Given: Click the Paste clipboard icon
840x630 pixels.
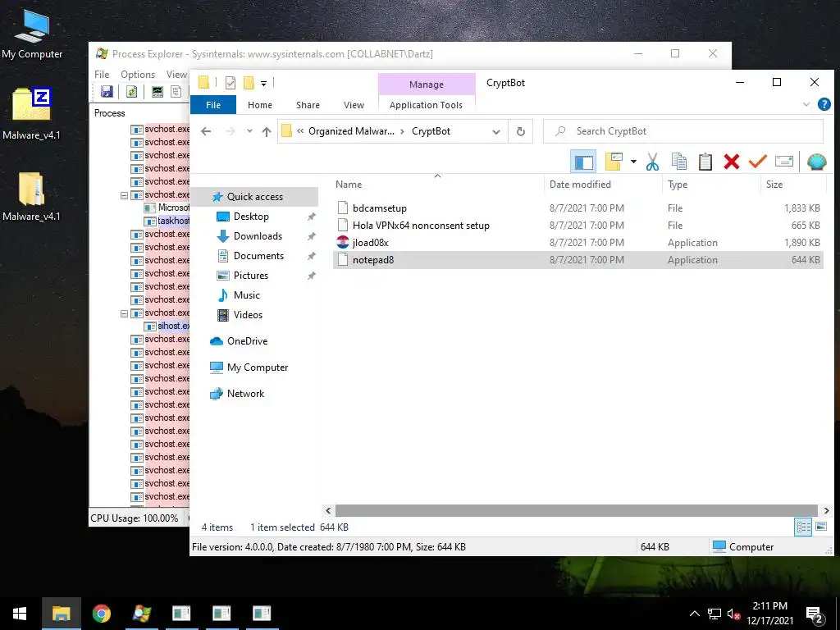Looking at the screenshot, I should (705, 162).
